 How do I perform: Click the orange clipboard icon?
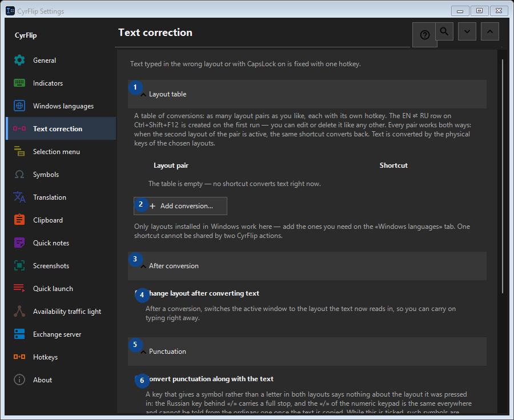click(19, 220)
